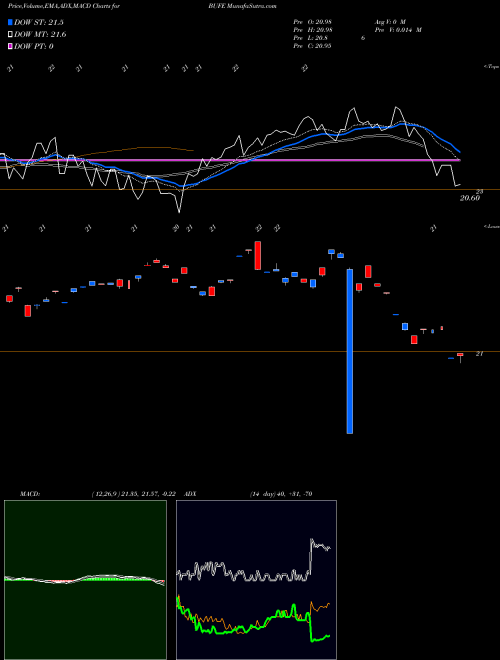This screenshot has width=500, height=660.
Task: Click the tall blue candlestick bar
Action: click(x=349, y=351)
